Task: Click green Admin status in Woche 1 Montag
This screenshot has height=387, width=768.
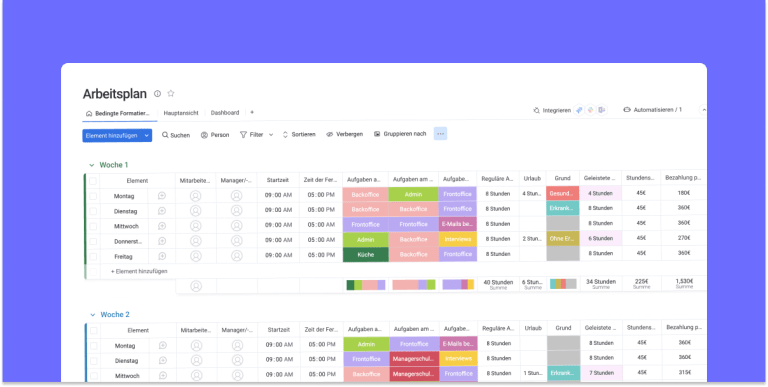Action: pos(413,194)
